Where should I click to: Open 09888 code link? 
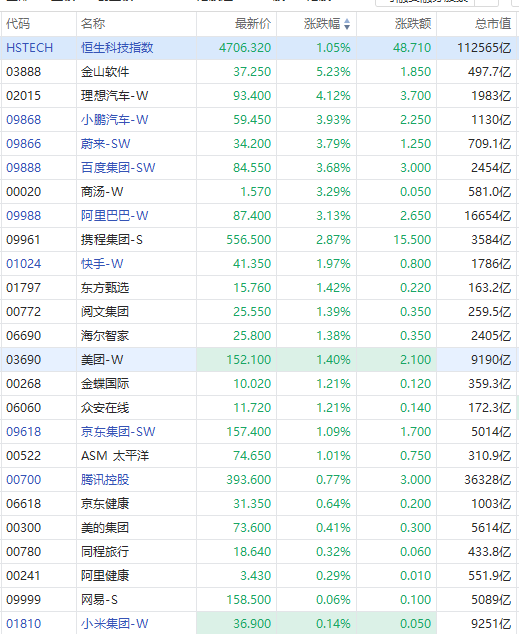(x=23, y=168)
